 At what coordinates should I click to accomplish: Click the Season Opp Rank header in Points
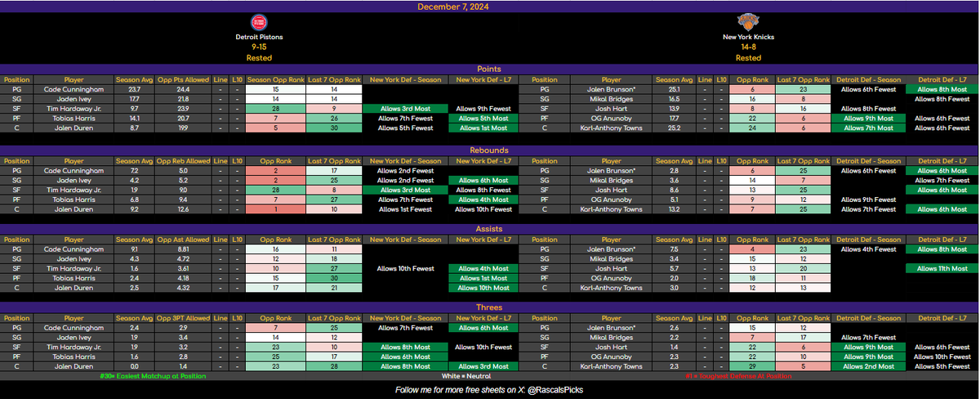(276, 80)
